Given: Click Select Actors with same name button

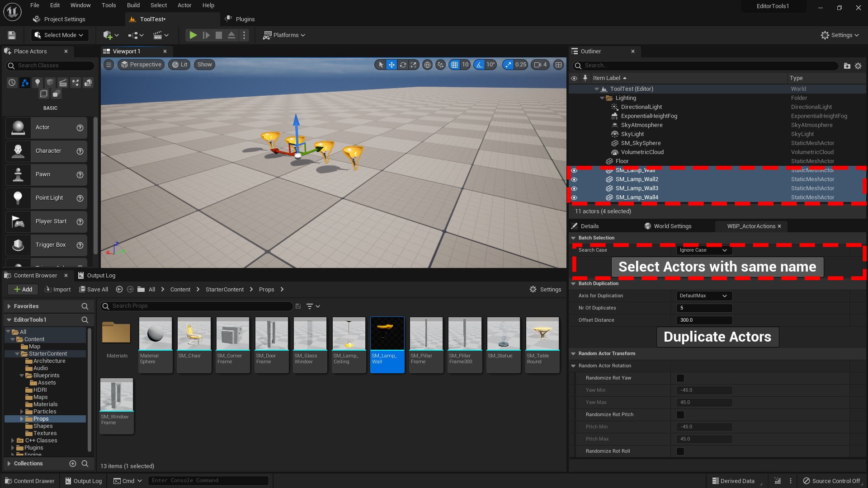Looking at the screenshot, I should [717, 267].
